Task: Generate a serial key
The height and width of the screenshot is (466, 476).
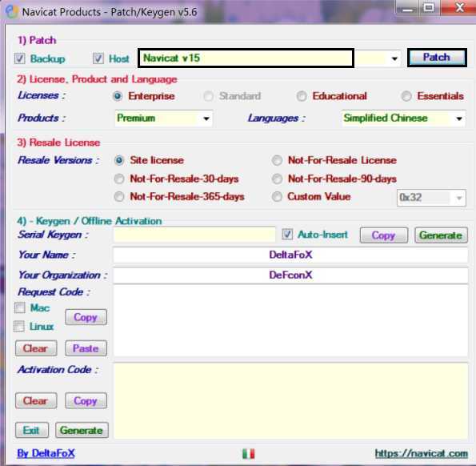Action: [x=441, y=235]
